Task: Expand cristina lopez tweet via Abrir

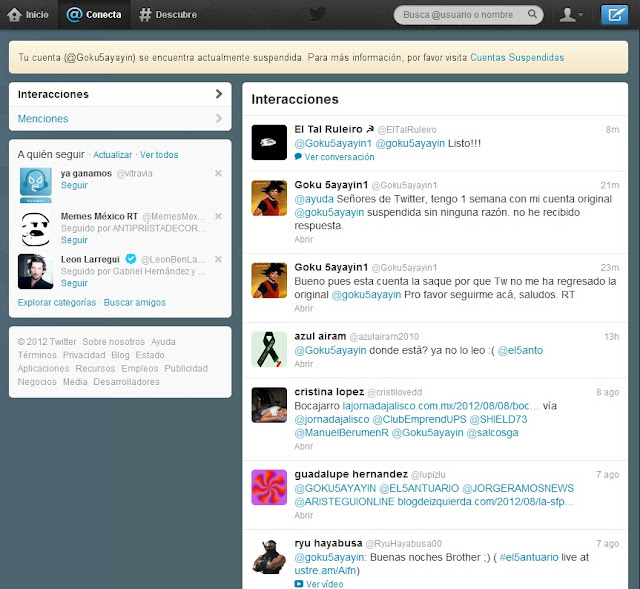Action: coord(304,447)
